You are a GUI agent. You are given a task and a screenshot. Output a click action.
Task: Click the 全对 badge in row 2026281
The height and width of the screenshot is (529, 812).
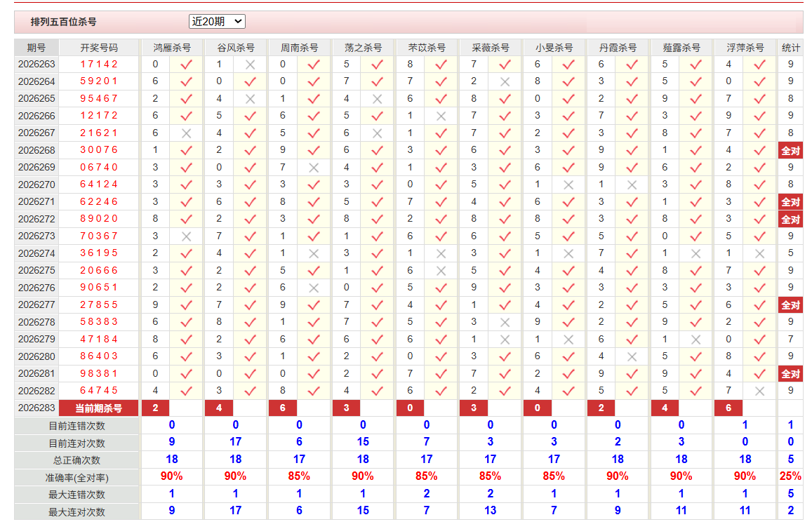coord(790,374)
